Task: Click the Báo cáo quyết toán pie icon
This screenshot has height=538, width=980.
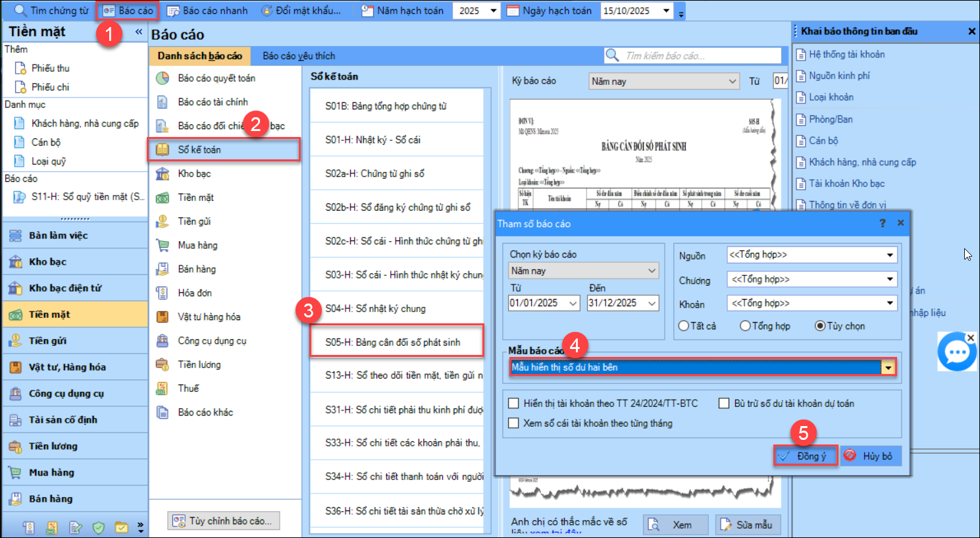Action: [x=163, y=78]
